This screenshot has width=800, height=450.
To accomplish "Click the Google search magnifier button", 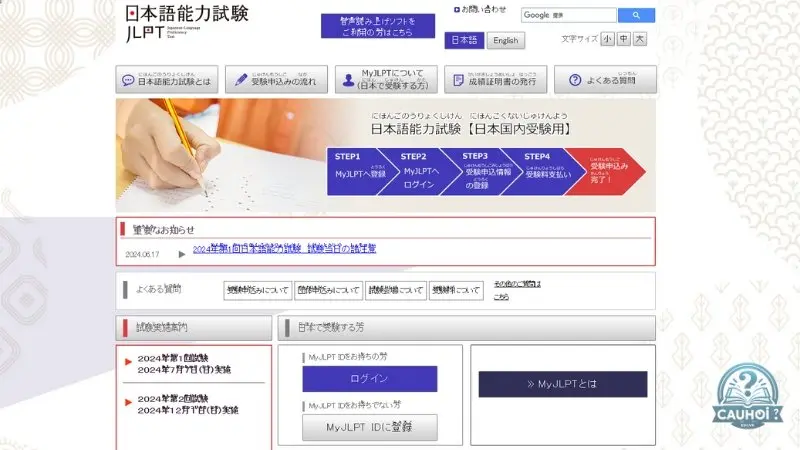I will 636,15.
